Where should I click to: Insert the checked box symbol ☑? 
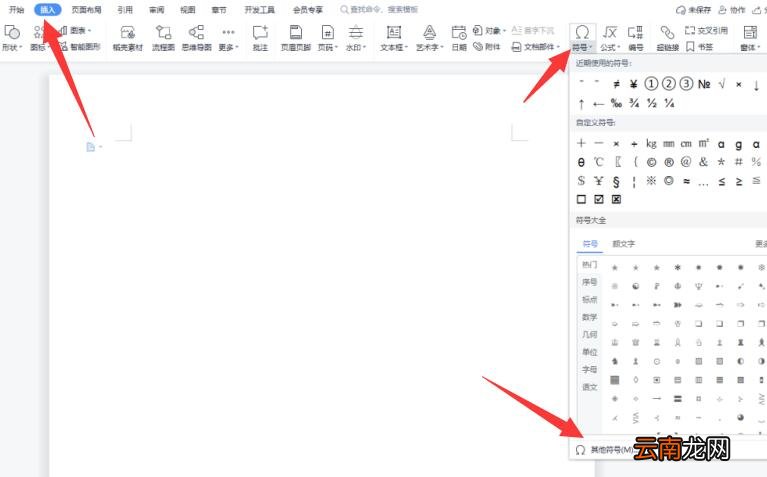(599, 199)
